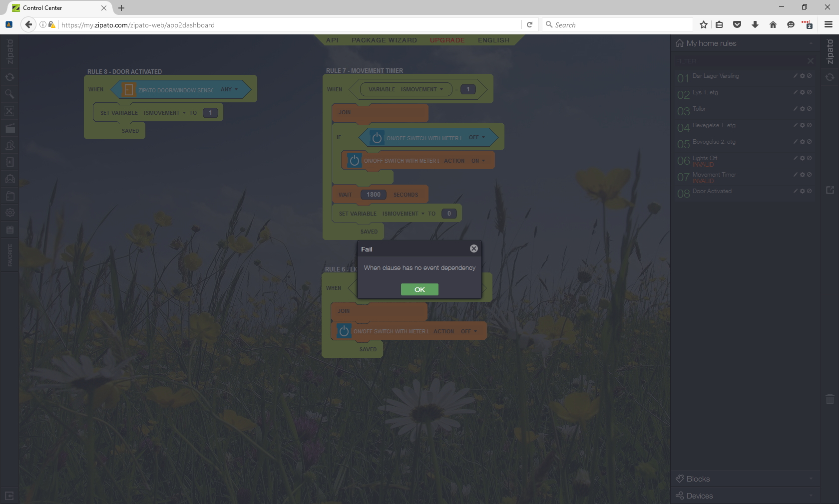The height and width of the screenshot is (504, 839).
Task: Click the search magnifier in left sidebar
Action: point(9,94)
